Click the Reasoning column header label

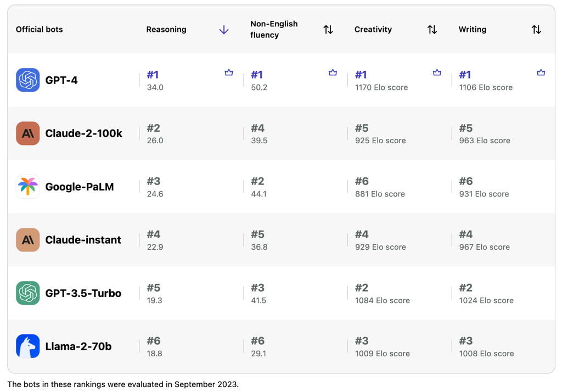[166, 30]
